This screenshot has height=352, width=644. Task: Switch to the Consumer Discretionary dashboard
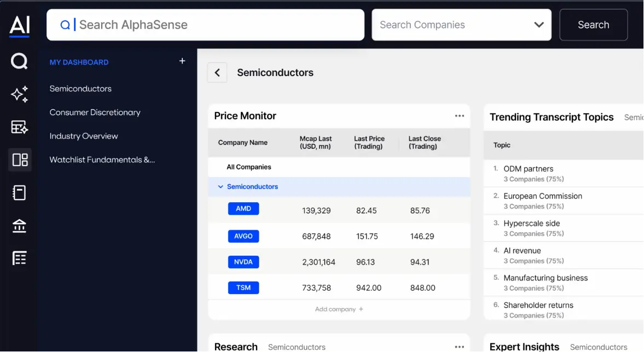pyautogui.click(x=95, y=112)
